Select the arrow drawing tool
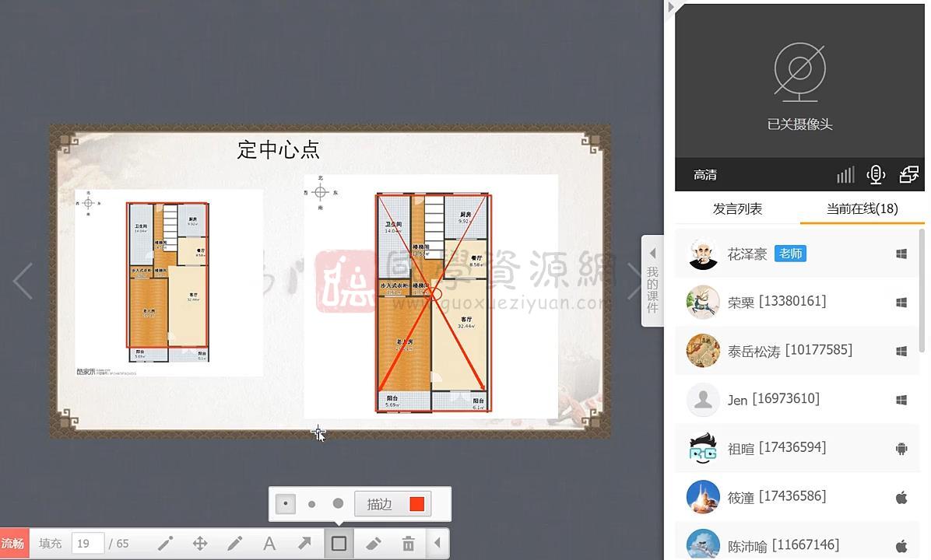931x560 pixels. pos(304,544)
